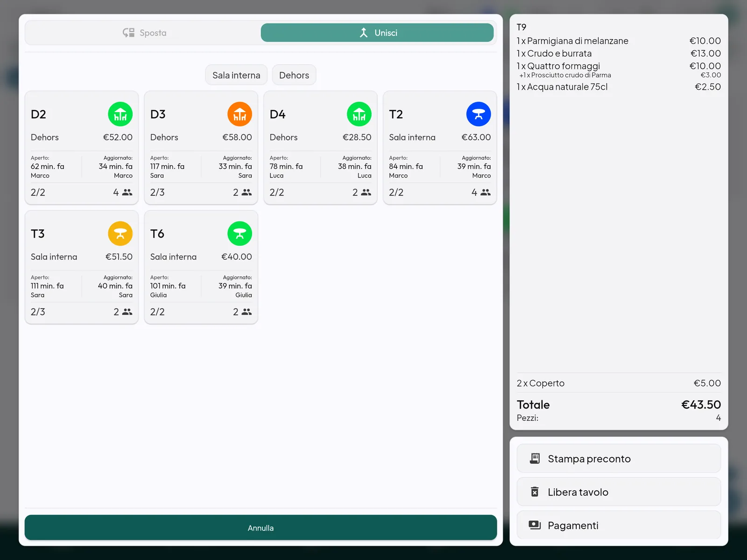Select the green Dehors icon on D2
The image size is (747, 560).
120,114
